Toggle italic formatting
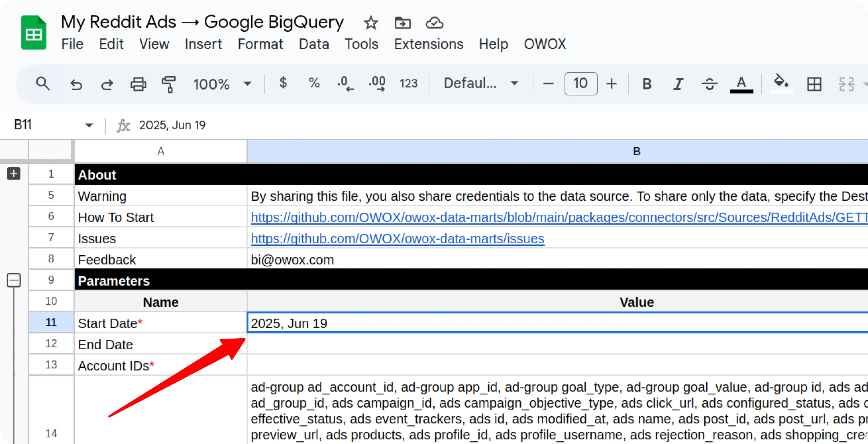The image size is (868, 444). click(678, 84)
